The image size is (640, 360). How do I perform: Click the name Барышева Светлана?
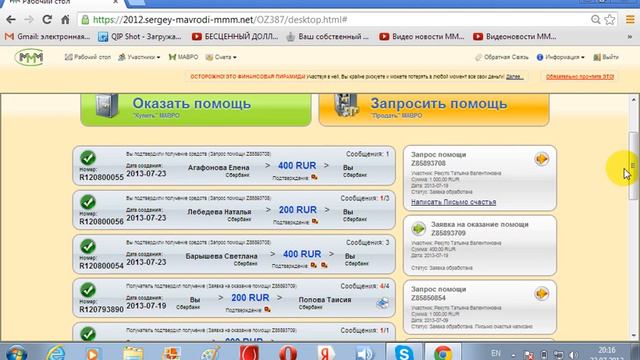221,256
